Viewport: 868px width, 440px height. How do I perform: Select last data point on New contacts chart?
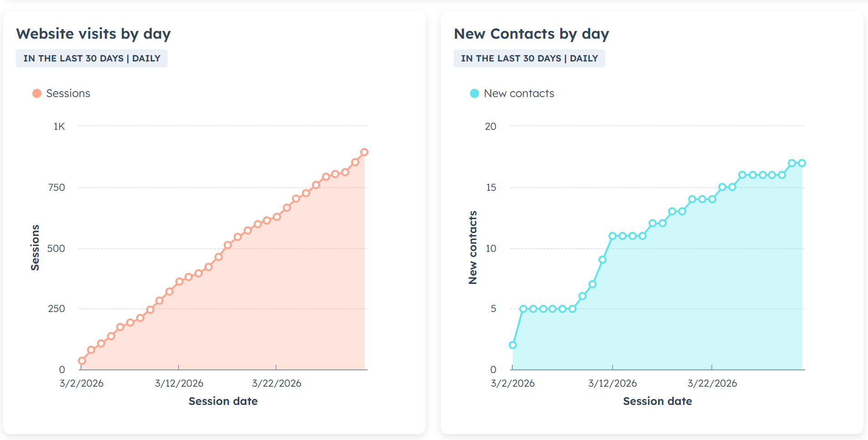pos(802,163)
